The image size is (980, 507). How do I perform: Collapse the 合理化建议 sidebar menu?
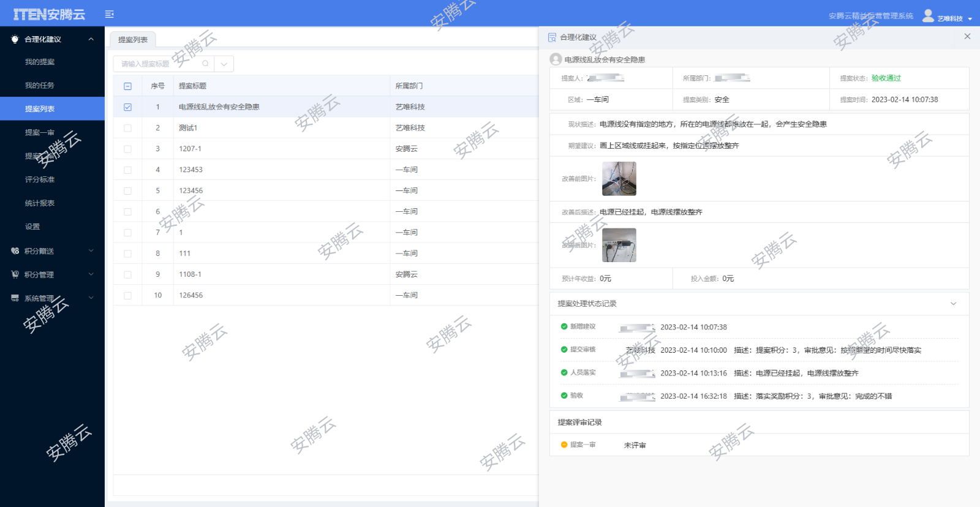click(91, 39)
